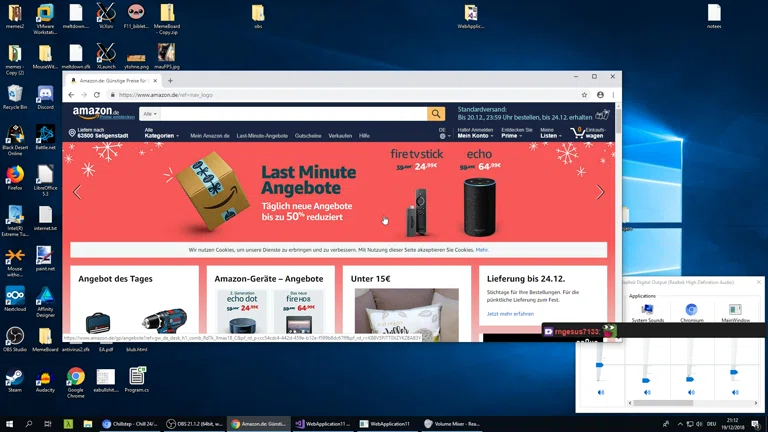Open the search category 'Alle' dropdown
Image resolution: width=768 pixels, height=432 pixels.
(x=150, y=114)
